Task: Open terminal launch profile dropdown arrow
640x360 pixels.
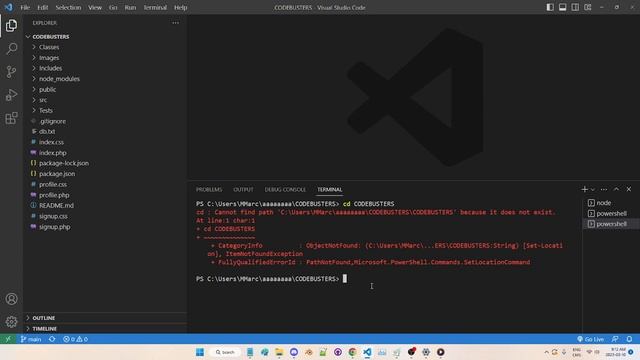Action: (x=593, y=189)
